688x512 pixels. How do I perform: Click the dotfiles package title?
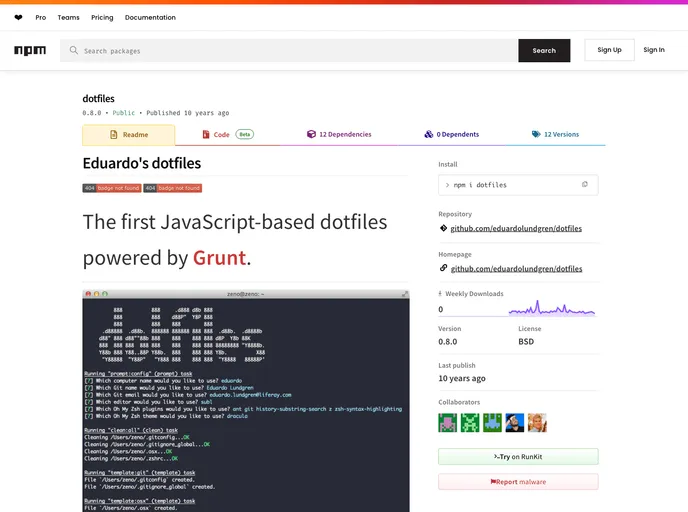98,99
